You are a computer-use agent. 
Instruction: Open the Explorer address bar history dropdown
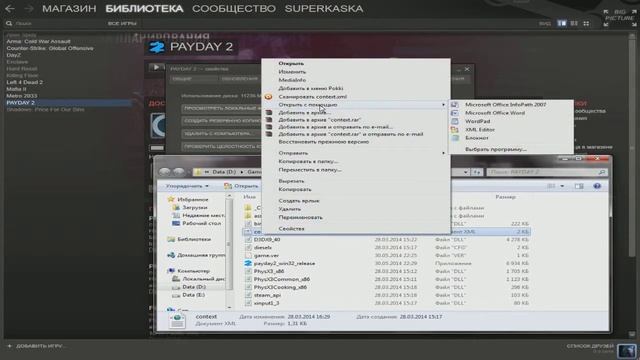(x=466, y=172)
